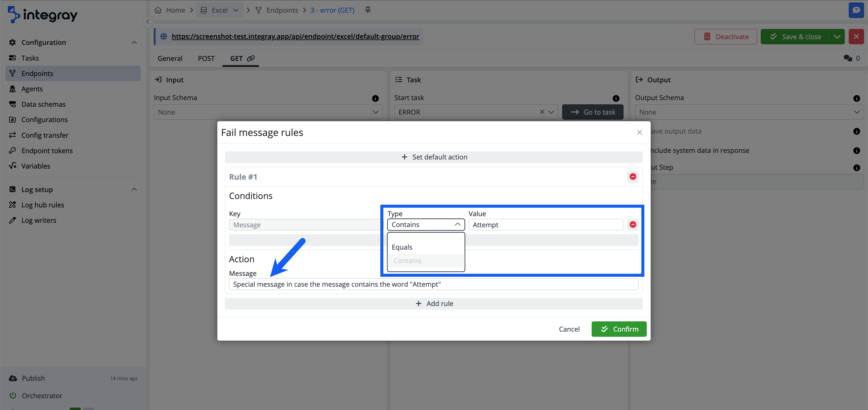The width and height of the screenshot is (868, 410).
Task: Click the Value field containing Attempt
Action: [545, 225]
